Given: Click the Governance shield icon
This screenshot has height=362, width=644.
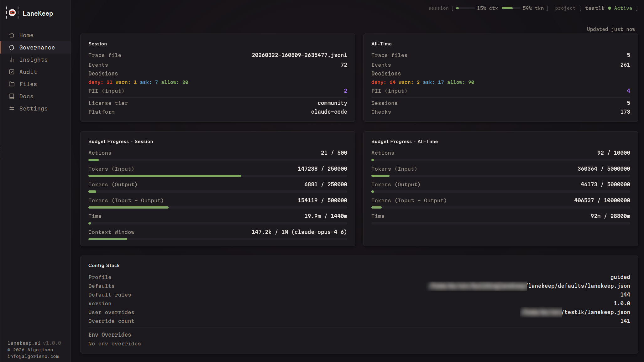Looking at the screenshot, I should [x=12, y=47].
